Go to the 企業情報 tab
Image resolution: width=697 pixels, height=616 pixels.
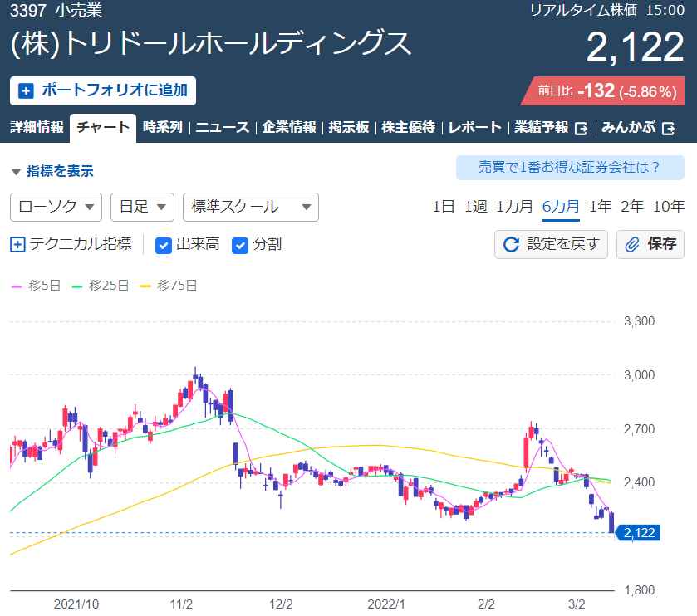289,128
